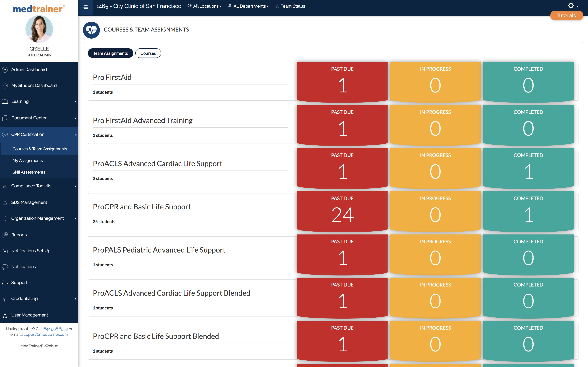Select the CPR Certification heart icon
Viewport: 588px width, 367px height.
coord(5,134)
